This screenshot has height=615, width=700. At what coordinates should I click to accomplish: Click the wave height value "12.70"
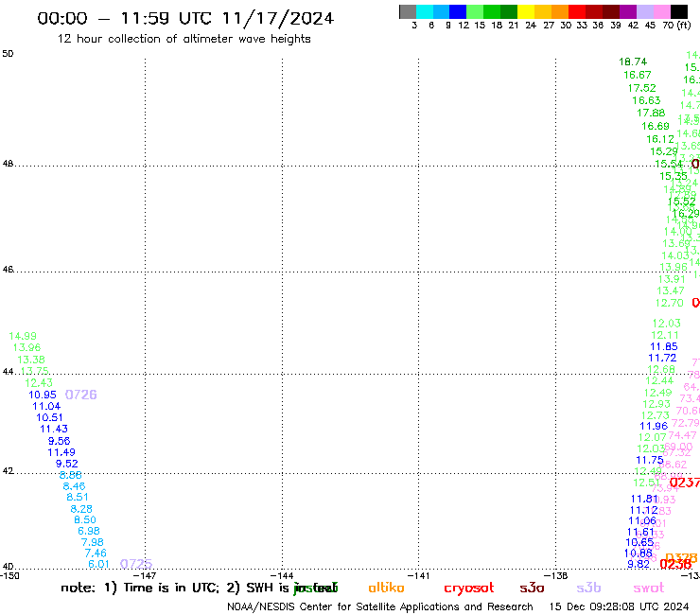point(669,304)
